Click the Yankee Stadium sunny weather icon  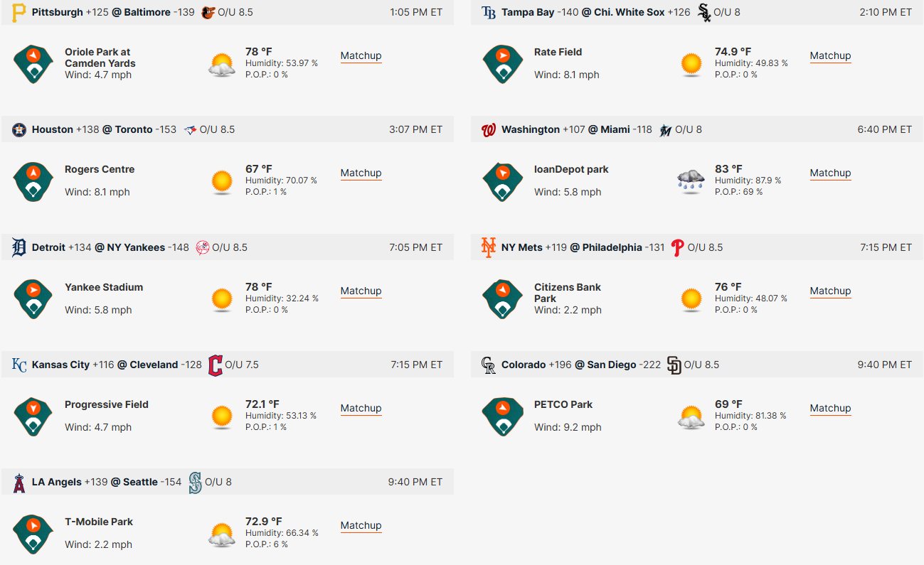pos(222,298)
